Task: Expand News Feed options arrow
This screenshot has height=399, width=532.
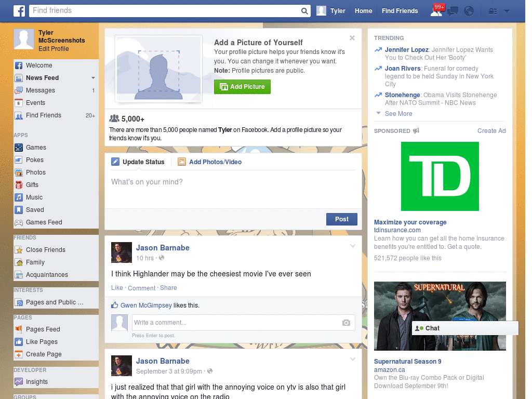Action: tap(94, 78)
